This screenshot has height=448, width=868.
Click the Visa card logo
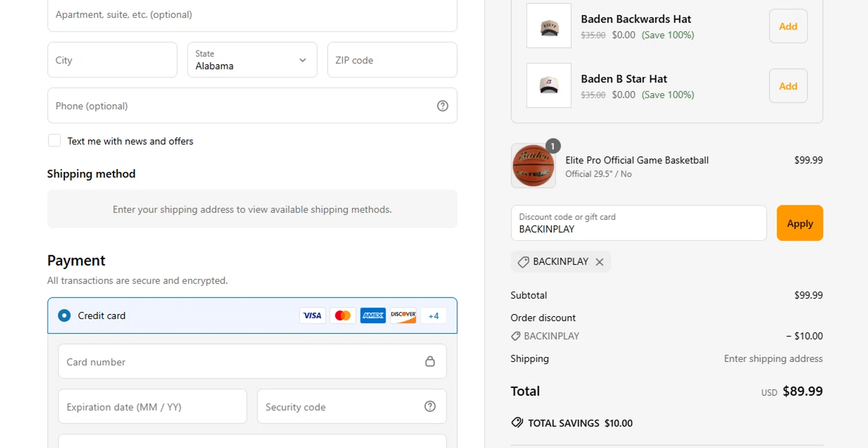(x=312, y=315)
